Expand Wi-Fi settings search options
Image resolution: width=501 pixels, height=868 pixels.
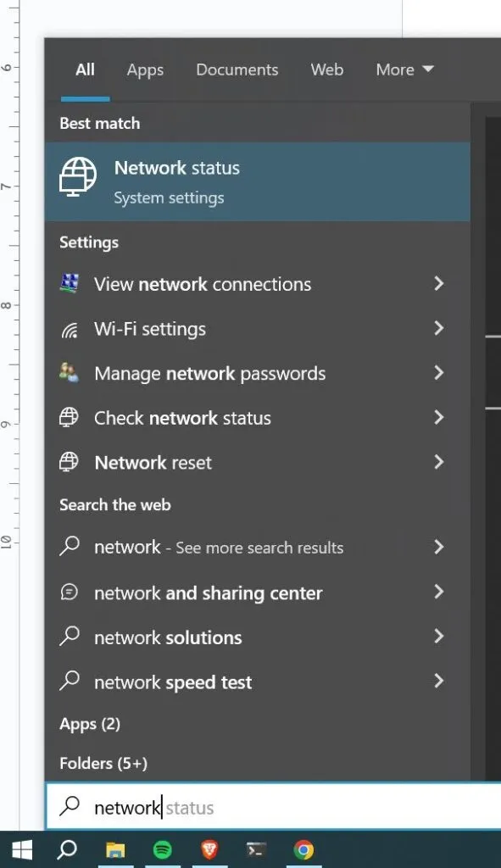click(439, 329)
